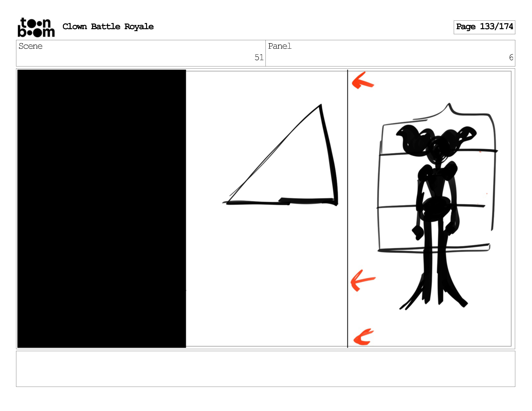Select the 'Clown Battle Royale' title text
The height and width of the screenshot is (411, 532).
(108, 27)
